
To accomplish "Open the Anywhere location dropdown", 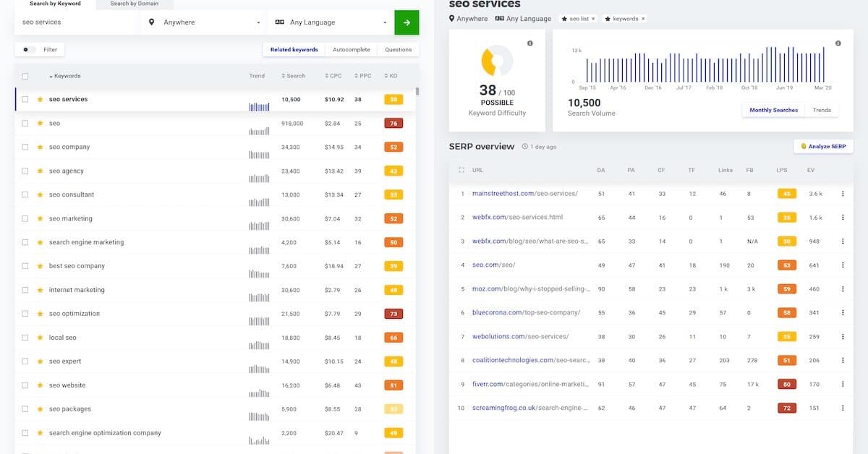I will (204, 22).
